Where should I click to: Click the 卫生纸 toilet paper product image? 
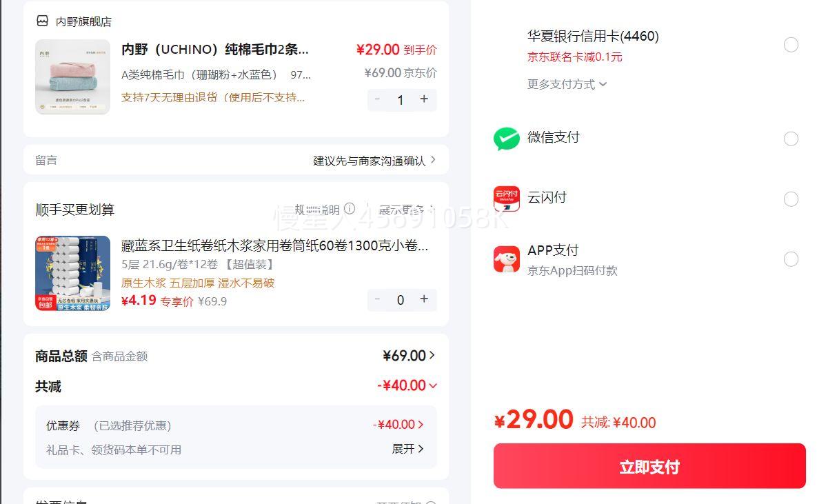(x=73, y=274)
